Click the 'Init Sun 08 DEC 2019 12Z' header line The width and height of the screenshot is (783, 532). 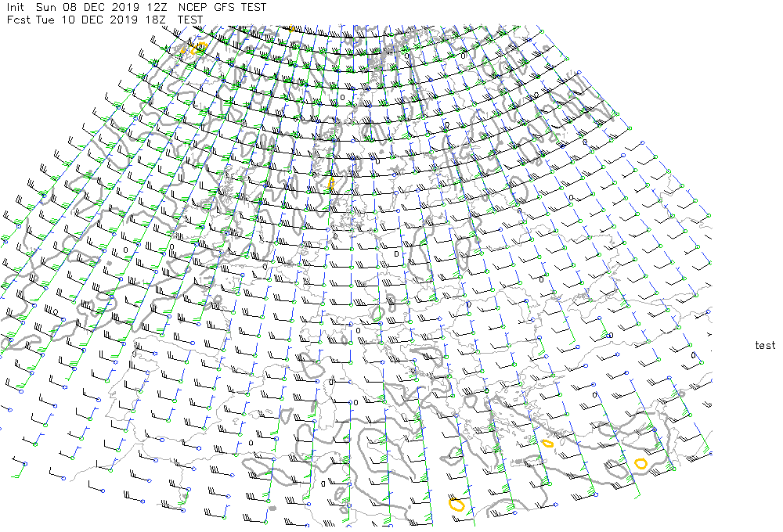click(x=87, y=8)
